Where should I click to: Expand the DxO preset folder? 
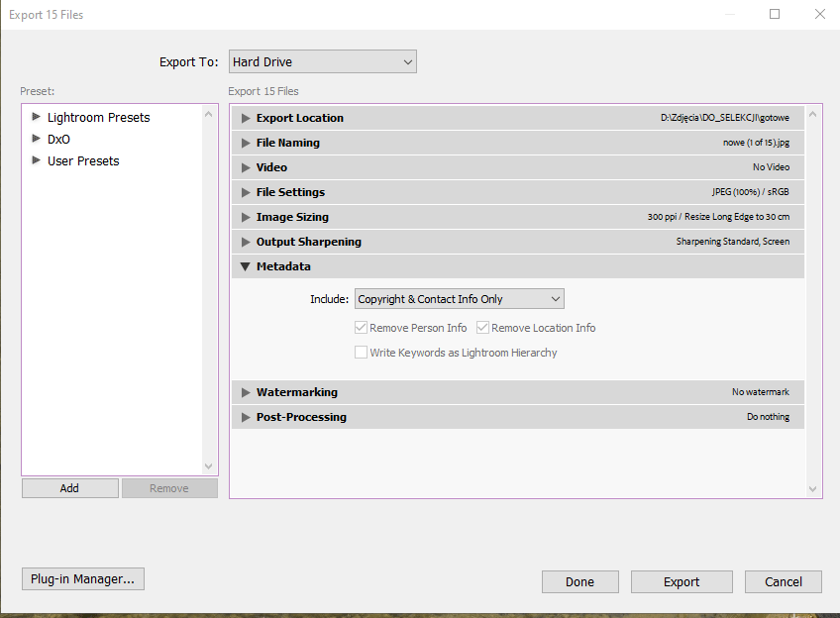(37, 140)
